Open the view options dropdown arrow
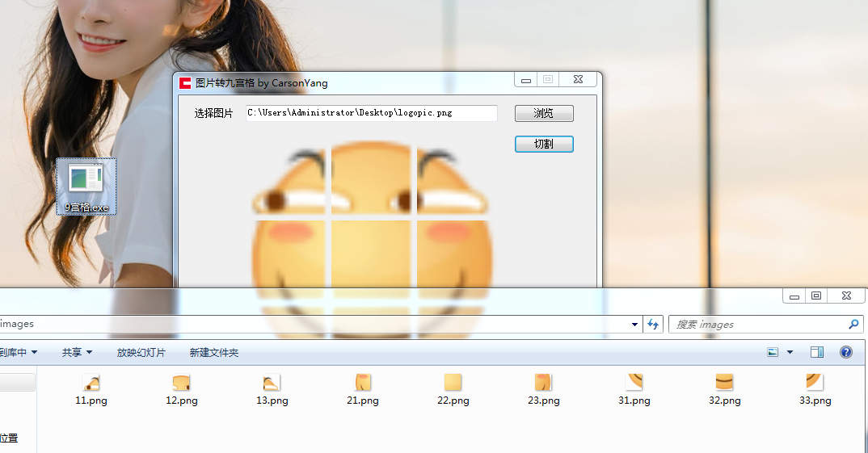The height and width of the screenshot is (453, 868). click(x=790, y=352)
